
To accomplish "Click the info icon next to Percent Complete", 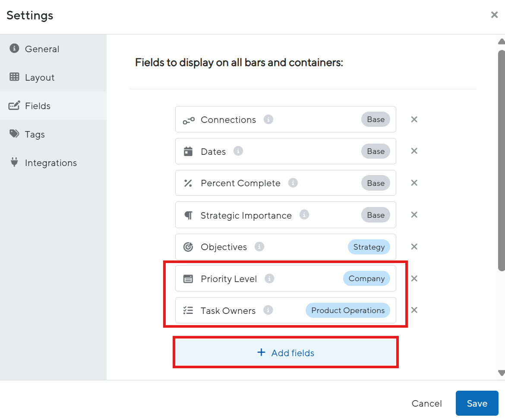I will tap(293, 183).
